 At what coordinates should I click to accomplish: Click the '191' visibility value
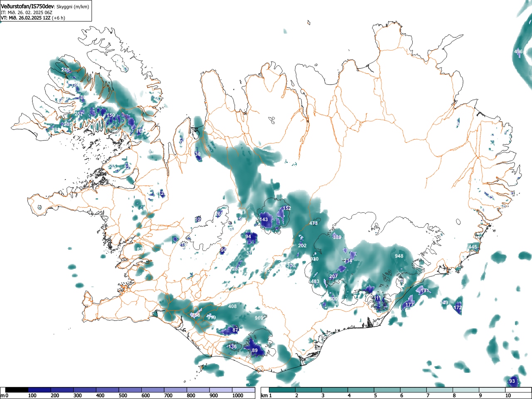pos(425,291)
